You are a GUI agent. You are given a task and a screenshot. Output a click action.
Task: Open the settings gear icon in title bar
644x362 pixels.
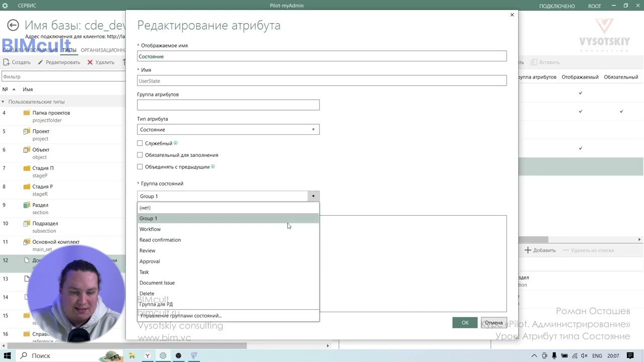pos(5,6)
